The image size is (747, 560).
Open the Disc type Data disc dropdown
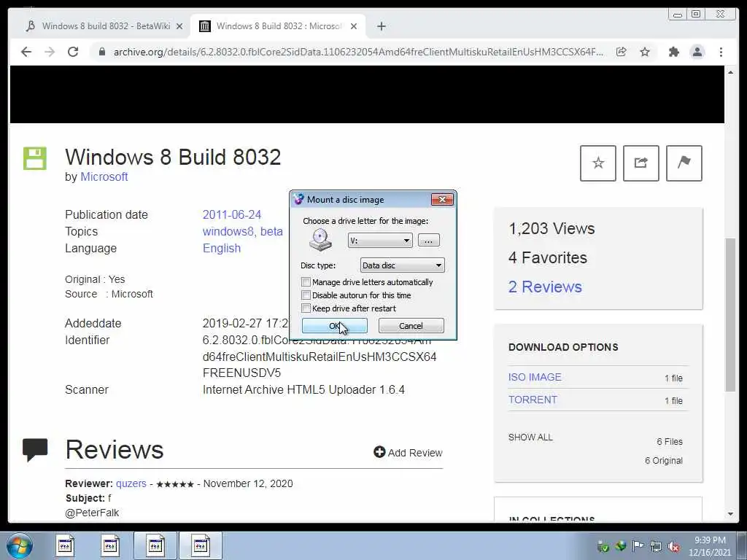[x=402, y=265]
